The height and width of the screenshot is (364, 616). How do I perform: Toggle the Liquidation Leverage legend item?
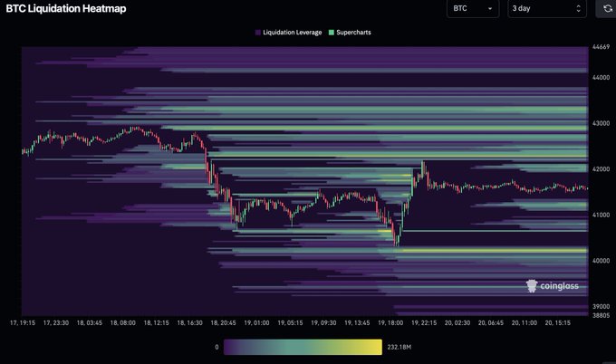pyautogui.click(x=288, y=33)
